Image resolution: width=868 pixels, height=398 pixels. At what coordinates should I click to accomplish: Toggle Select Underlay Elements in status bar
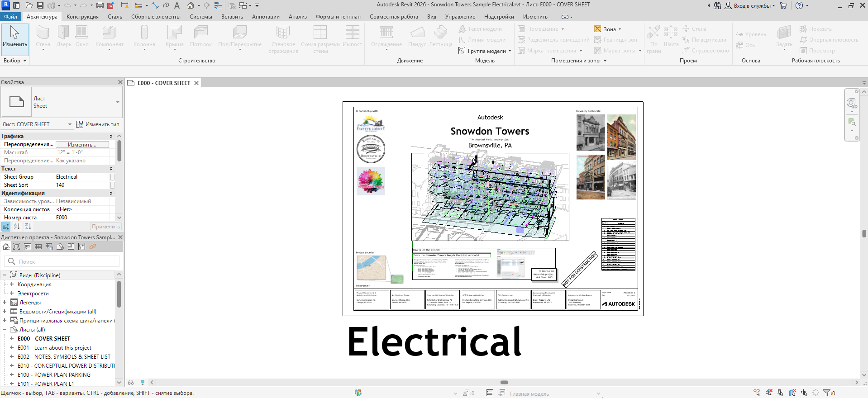tap(768, 393)
